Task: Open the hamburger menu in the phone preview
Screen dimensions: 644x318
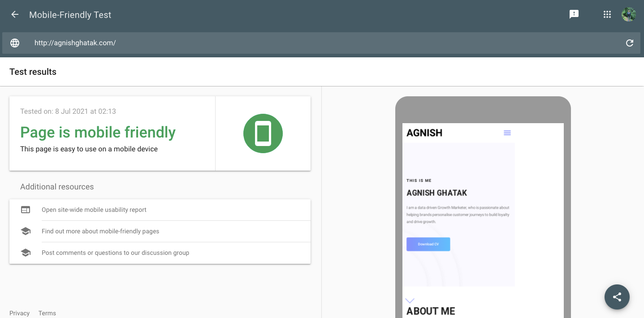Action: click(507, 133)
